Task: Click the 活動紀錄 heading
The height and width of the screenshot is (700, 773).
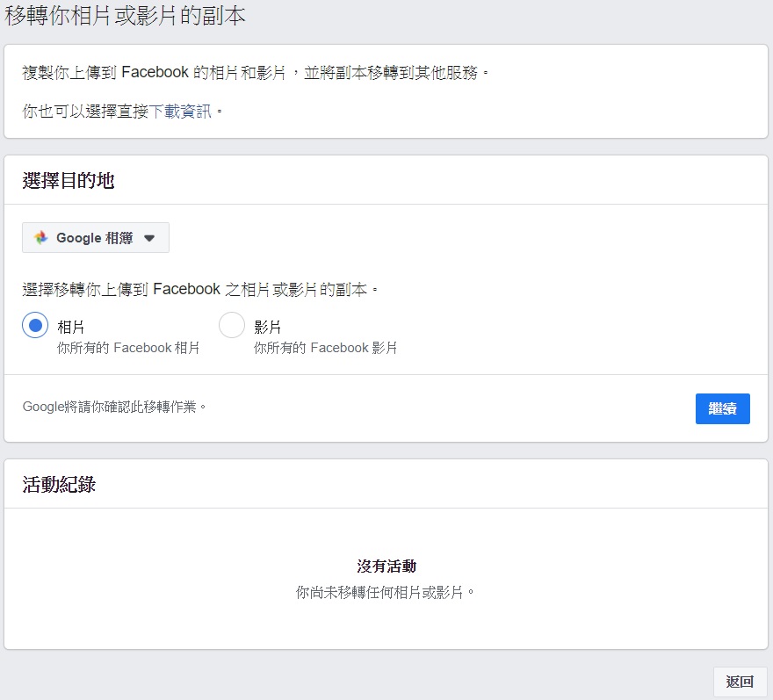Action: click(x=59, y=485)
